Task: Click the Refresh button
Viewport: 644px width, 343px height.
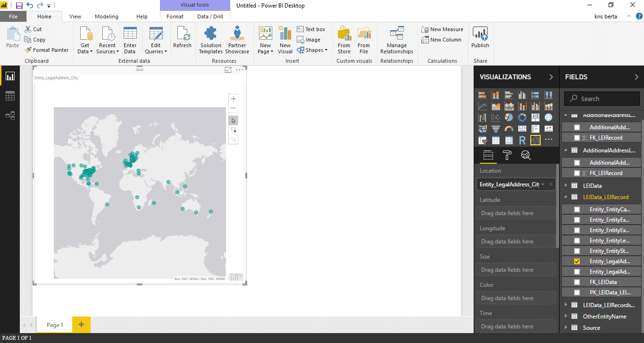Action: click(182, 38)
